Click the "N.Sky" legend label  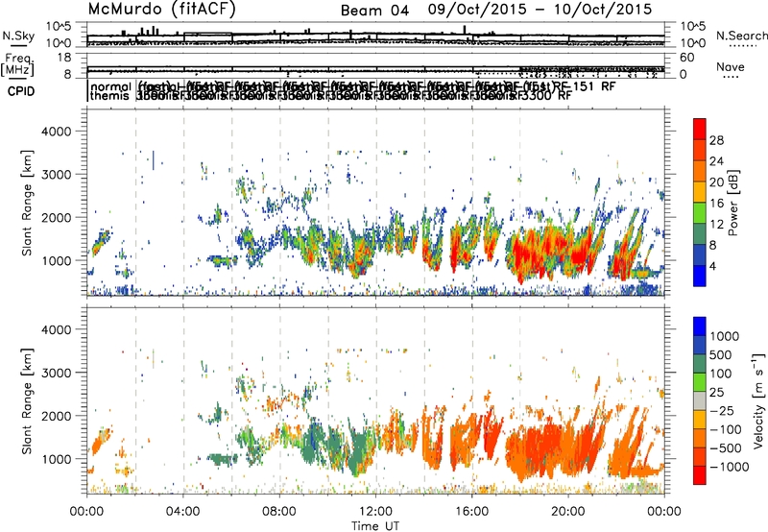18,36
